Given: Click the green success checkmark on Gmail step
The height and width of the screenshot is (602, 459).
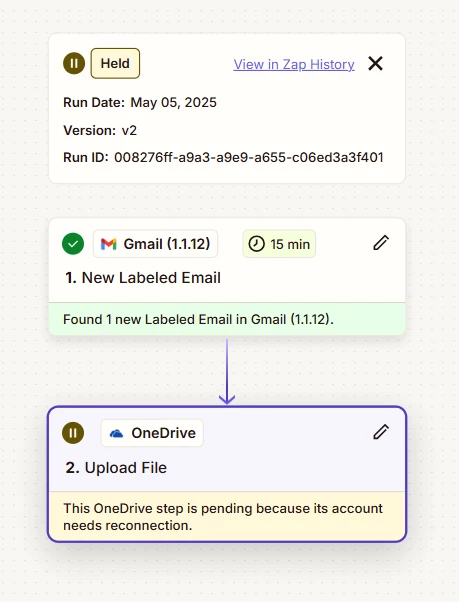Looking at the screenshot, I should click(73, 244).
